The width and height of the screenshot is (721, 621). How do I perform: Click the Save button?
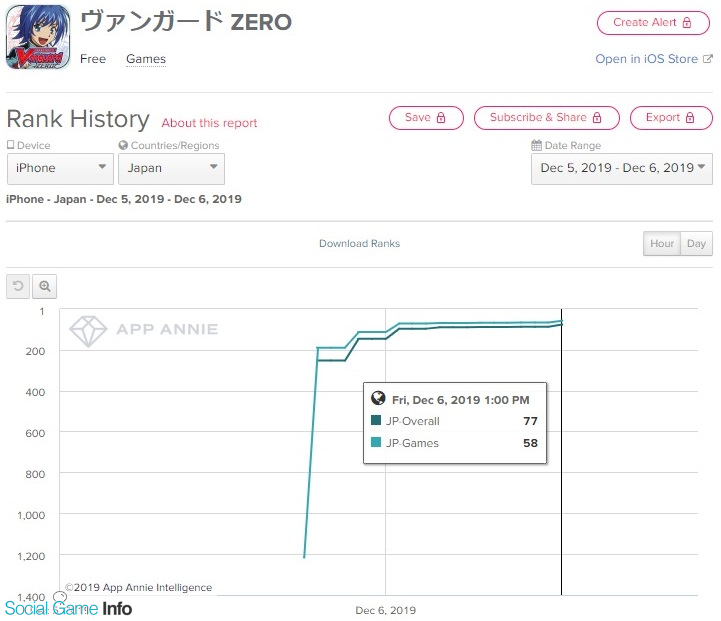[426, 118]
